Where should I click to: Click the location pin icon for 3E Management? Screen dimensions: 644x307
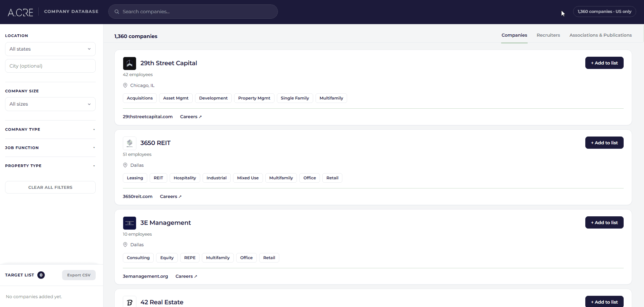(x=125, y=245)
